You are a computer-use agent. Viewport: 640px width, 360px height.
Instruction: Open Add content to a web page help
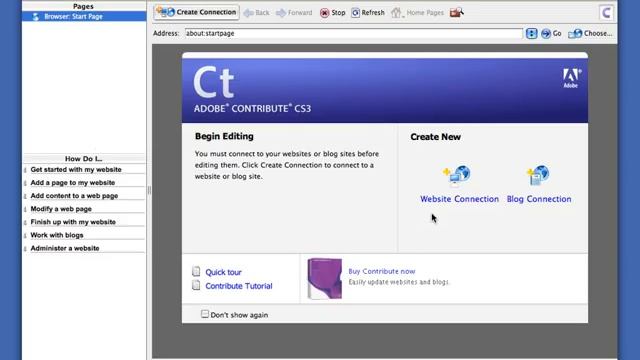74,196
